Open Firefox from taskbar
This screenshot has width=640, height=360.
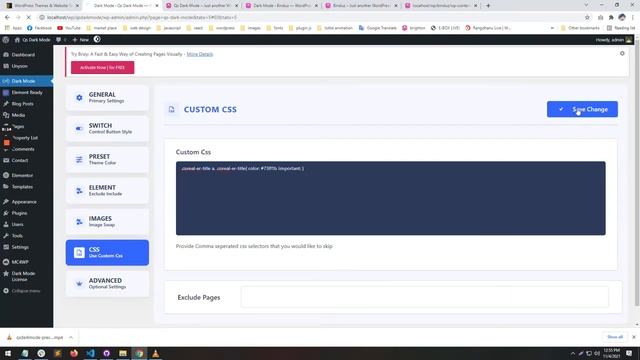pyautogui.click(x=74, y=353)
